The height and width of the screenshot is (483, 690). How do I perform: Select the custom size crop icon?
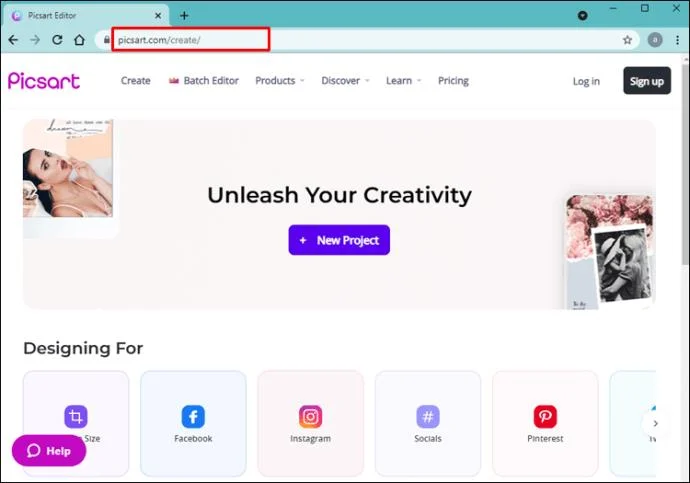tap(76, 417)
